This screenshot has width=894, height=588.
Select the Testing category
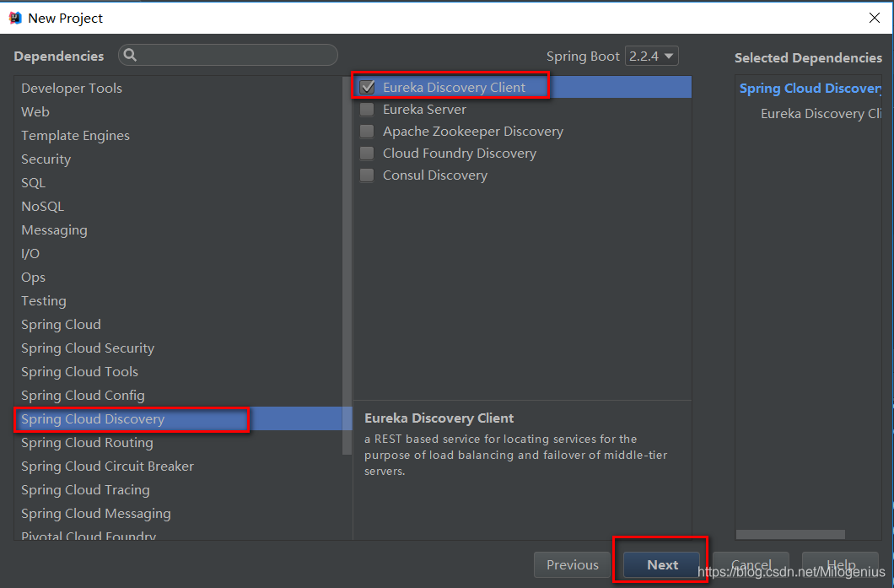[x=178, y=301]
